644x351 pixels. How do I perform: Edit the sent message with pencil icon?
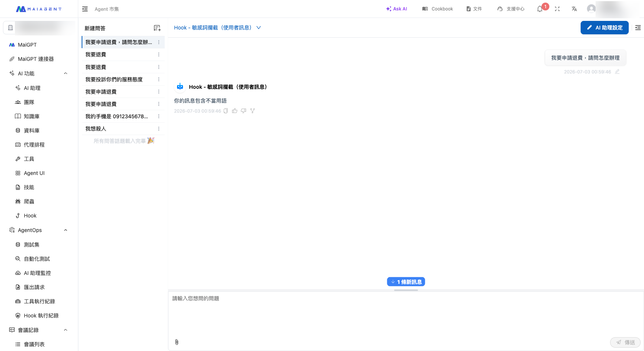617,72
